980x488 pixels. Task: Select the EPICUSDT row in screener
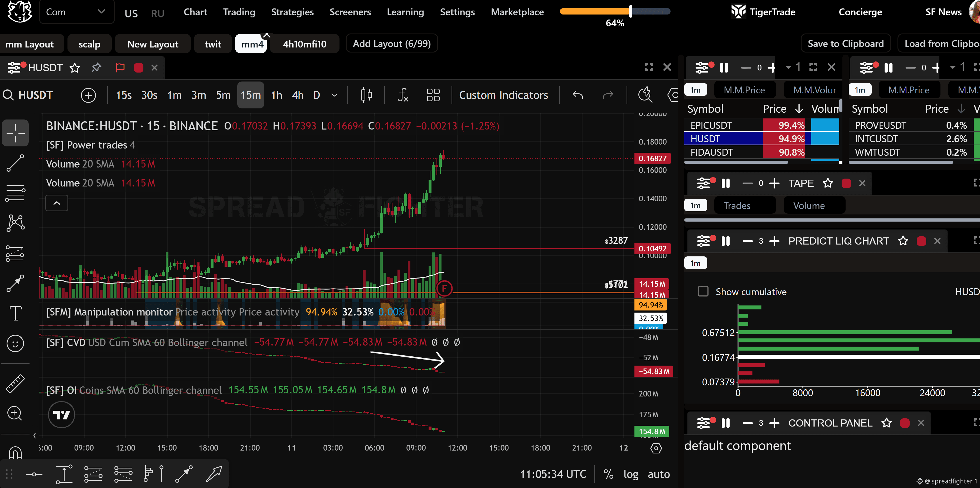pyautogui.click(x=762, y=125)
